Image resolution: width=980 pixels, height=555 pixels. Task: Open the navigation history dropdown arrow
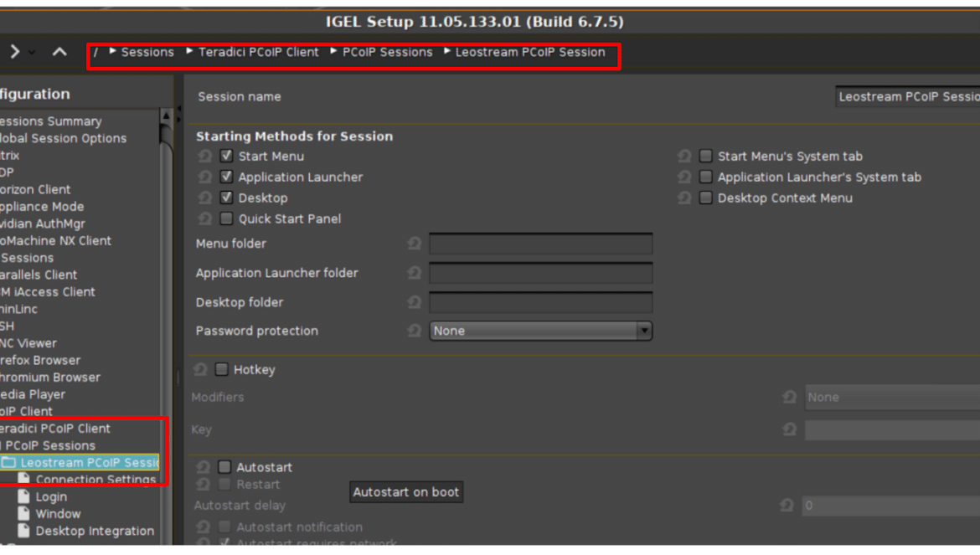tap(32, 53)
